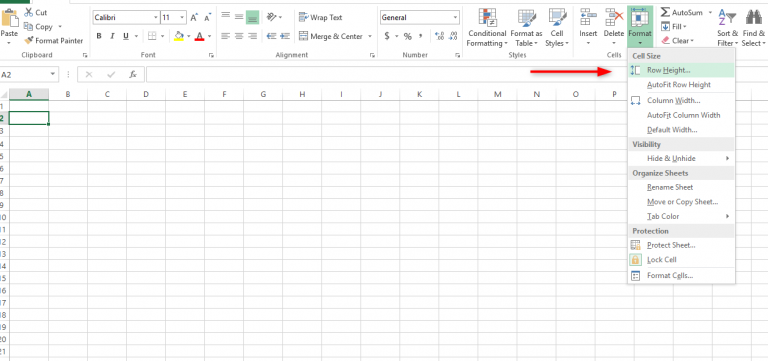Screen dimensions: 768x361
Task: Click the Cell Styles icon
Action: (557, 18)
